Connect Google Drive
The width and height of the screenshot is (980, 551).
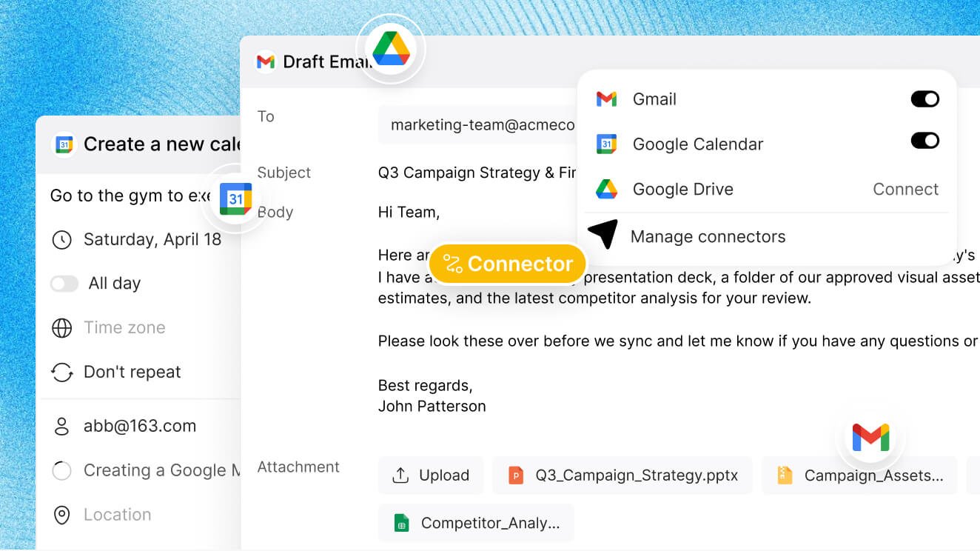click(905, 189)
